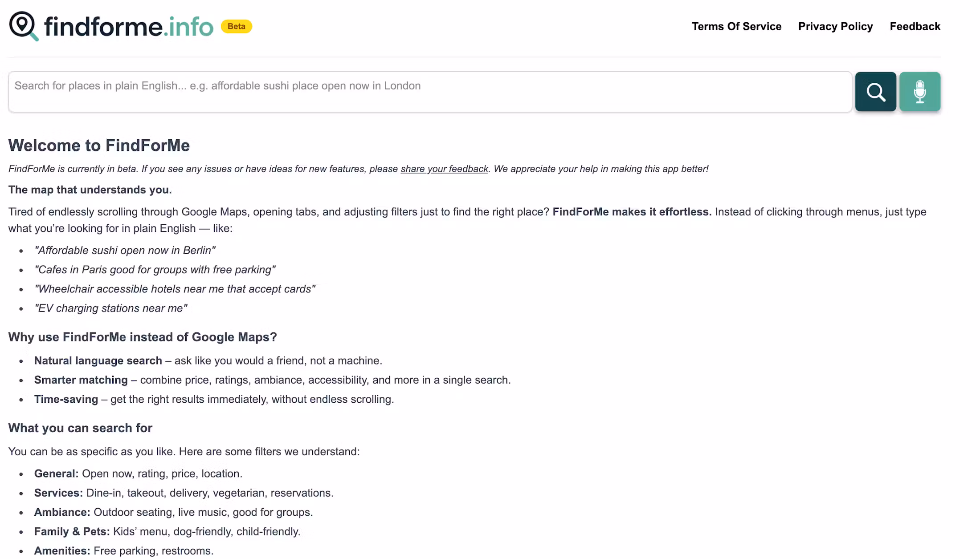This screenshot has height=559, width=980.
Task: Open the Terms Of Service page
Action: point(736,26)
